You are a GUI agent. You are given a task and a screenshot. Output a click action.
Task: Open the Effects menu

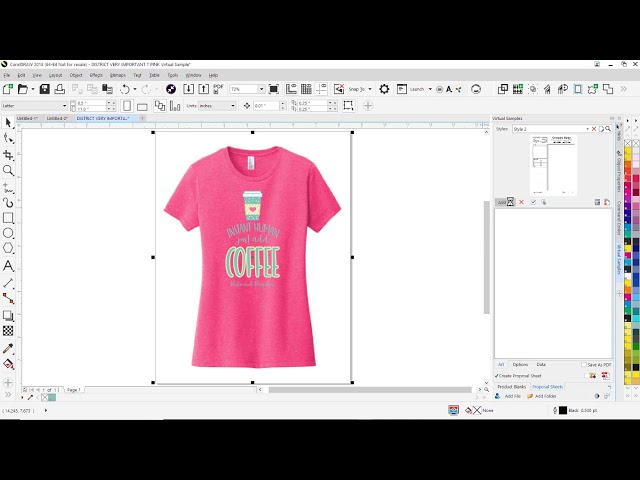(96, 75)
